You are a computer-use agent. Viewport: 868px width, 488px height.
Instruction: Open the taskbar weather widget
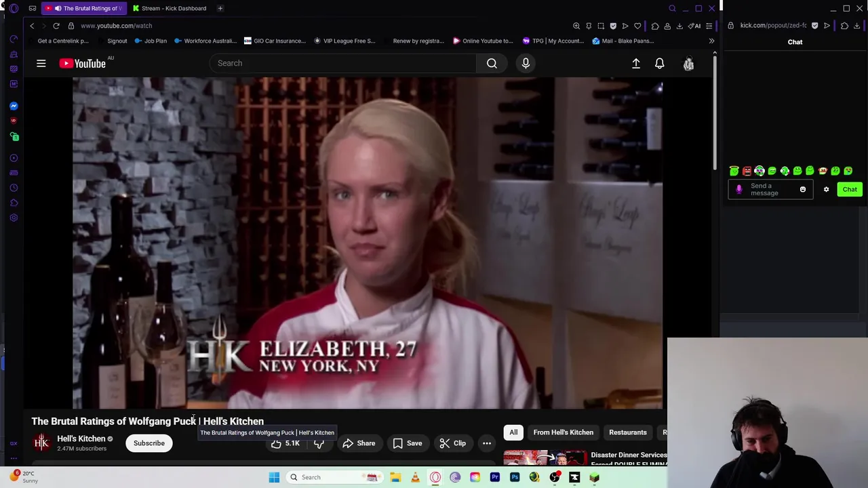[24, 477]
